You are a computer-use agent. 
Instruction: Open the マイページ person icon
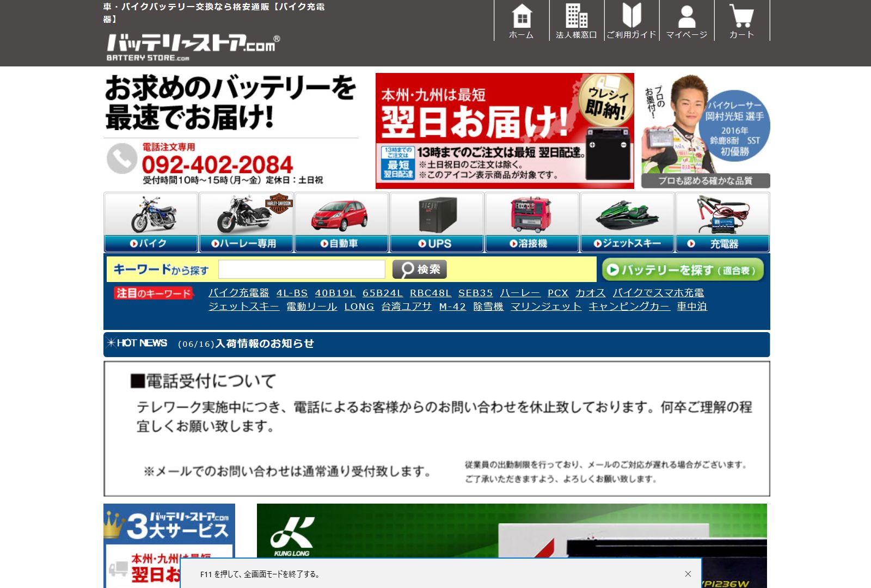686,21
